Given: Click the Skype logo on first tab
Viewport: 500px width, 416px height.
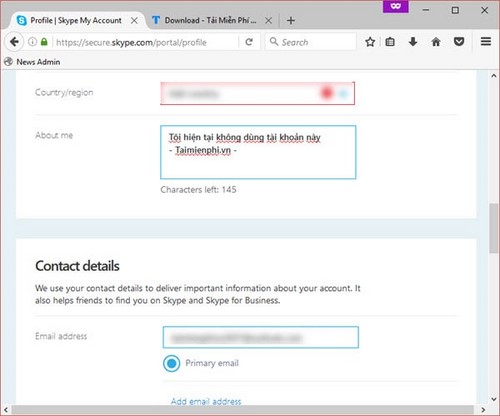Looking at the screenshot, I should click(22, 21).
